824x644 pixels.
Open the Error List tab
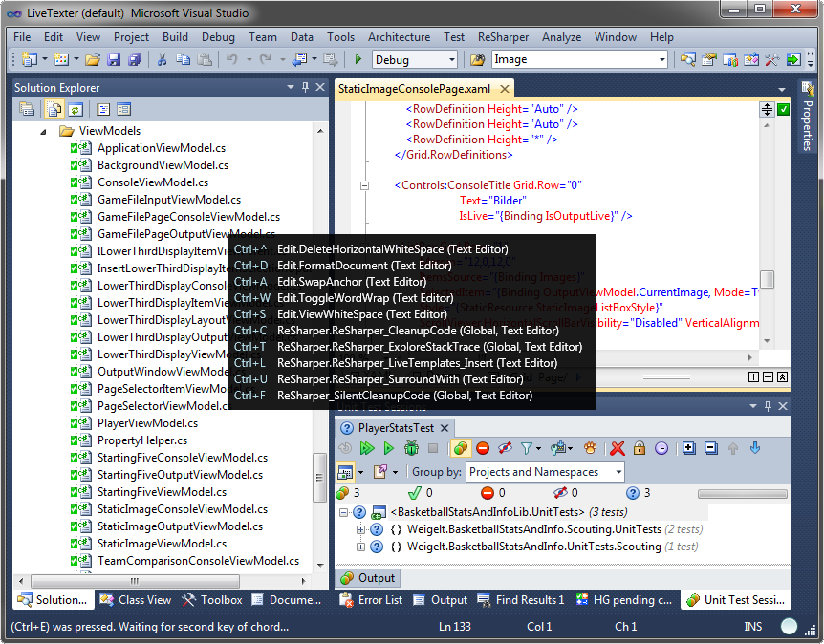[x=371, y=600]
